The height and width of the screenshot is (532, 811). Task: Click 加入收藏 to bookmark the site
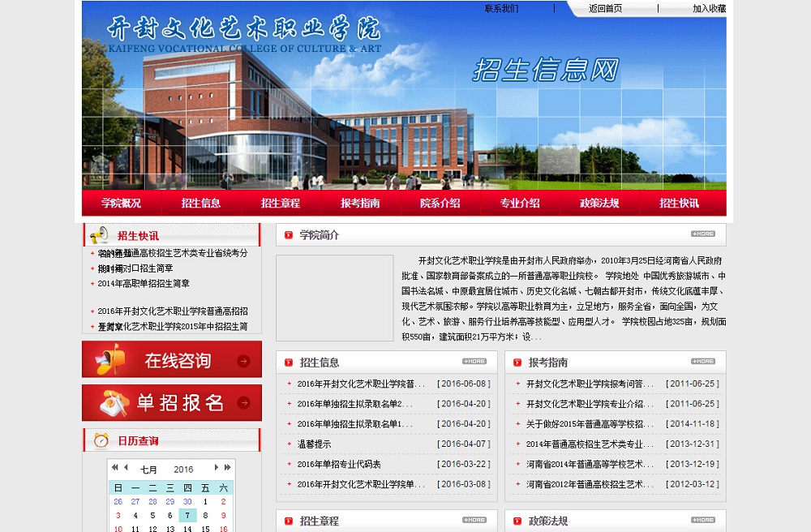click(x=709, y=8)
